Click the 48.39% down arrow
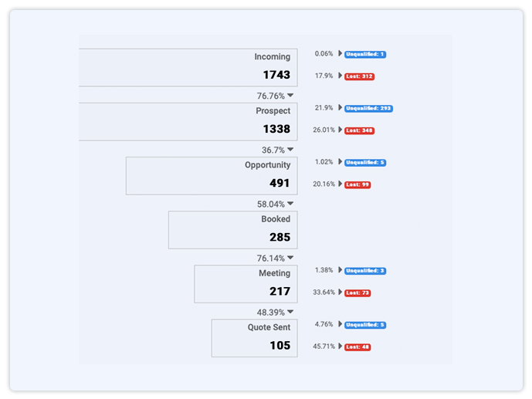 coord(290,312)
